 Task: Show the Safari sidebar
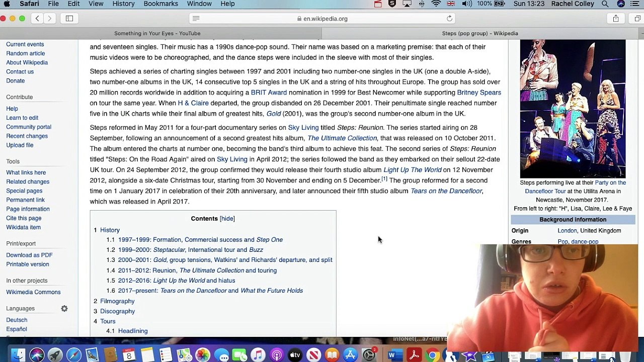[x=69, y=19]
